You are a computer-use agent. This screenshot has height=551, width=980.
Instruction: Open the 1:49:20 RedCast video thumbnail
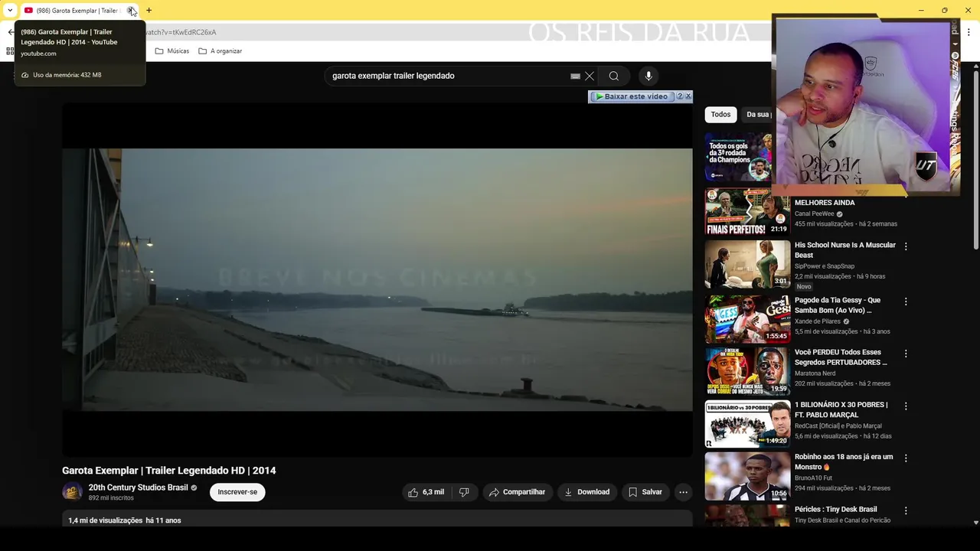(747, 423)
